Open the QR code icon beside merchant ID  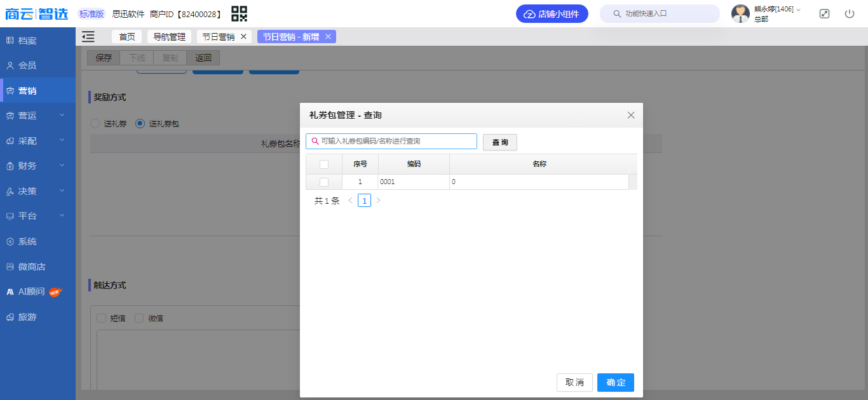(x=239, y=13)
